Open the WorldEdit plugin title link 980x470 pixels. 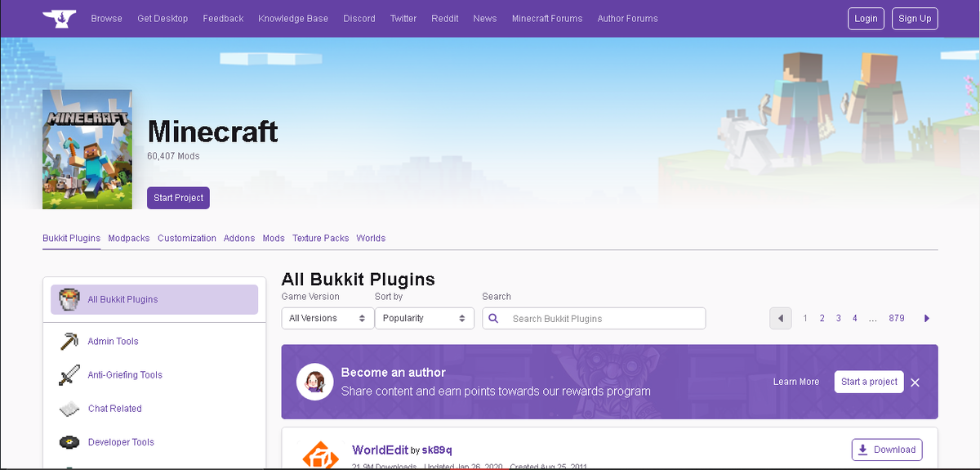pyautogui.click(x=380, y=450)
